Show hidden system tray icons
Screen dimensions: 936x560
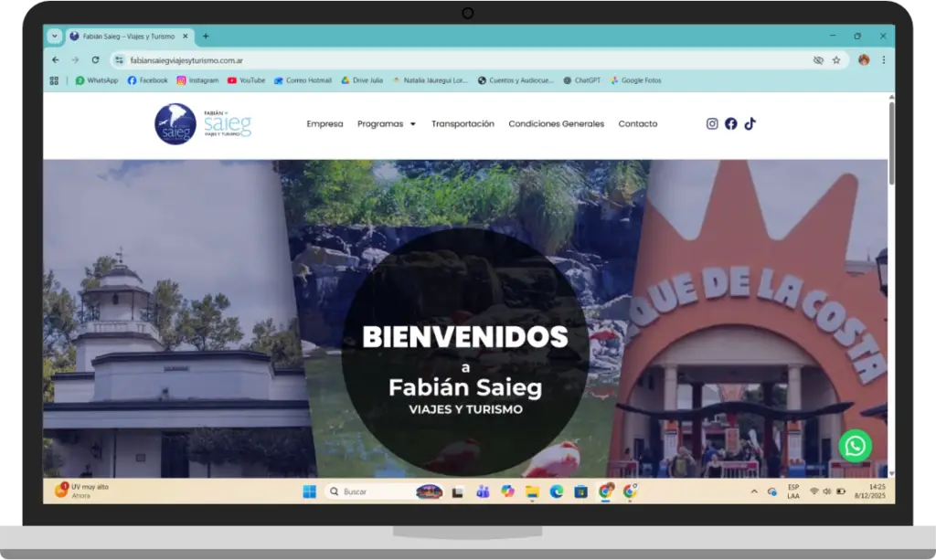tap(754, 491)
